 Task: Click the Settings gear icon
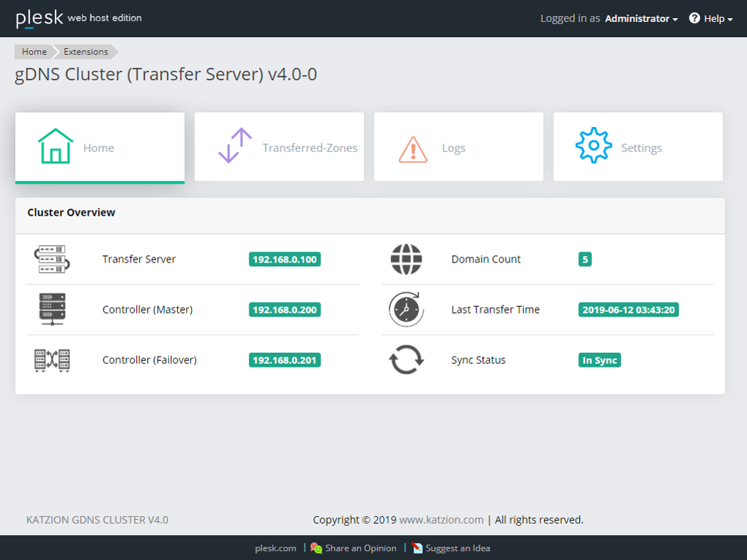[594, 145]
